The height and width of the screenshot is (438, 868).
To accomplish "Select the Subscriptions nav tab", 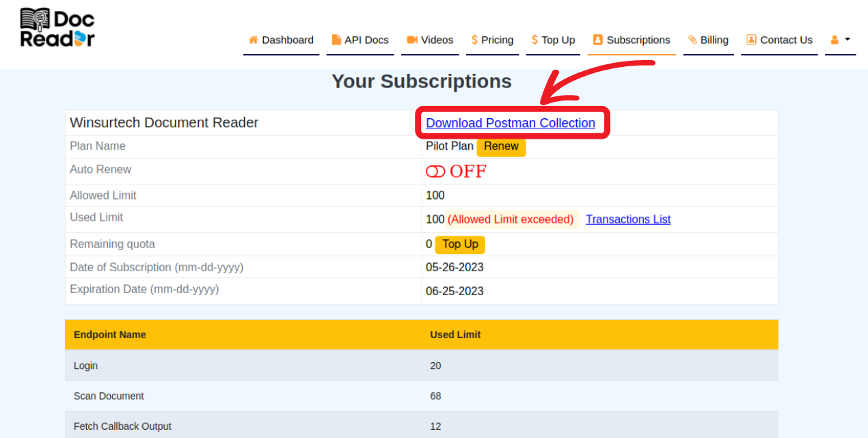I will point(632,40).
